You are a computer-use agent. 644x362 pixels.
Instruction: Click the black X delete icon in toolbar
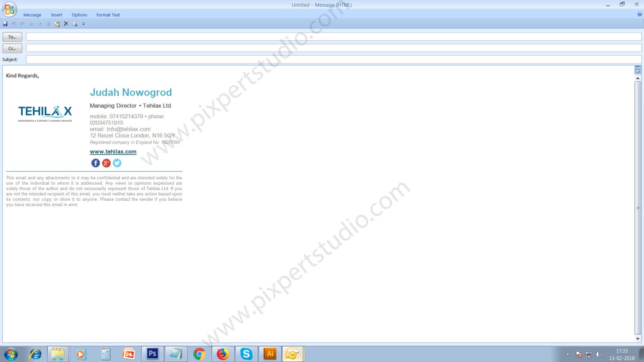(66, 24)
